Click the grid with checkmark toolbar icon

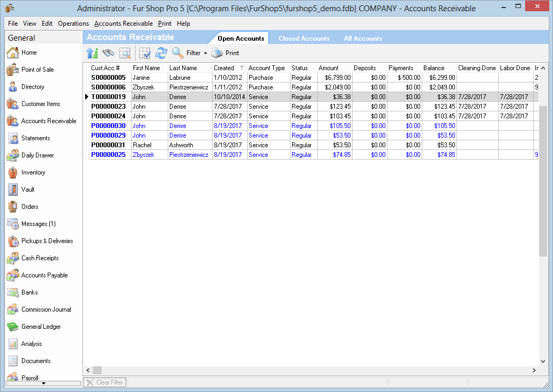145,53
